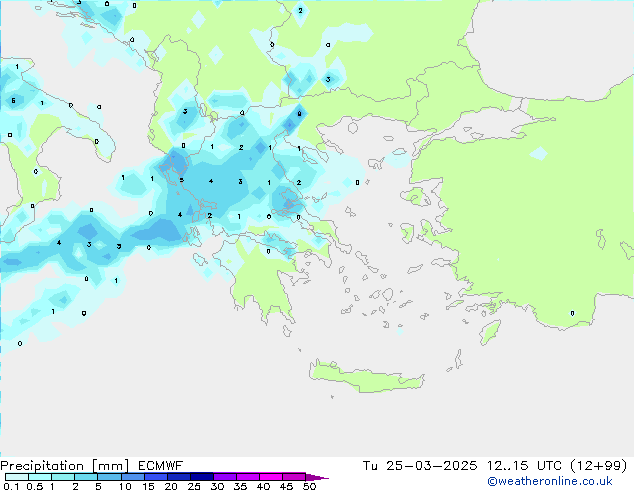
Task: Click the 30–35 mm purple legend swatch
Action: [224, 477]
